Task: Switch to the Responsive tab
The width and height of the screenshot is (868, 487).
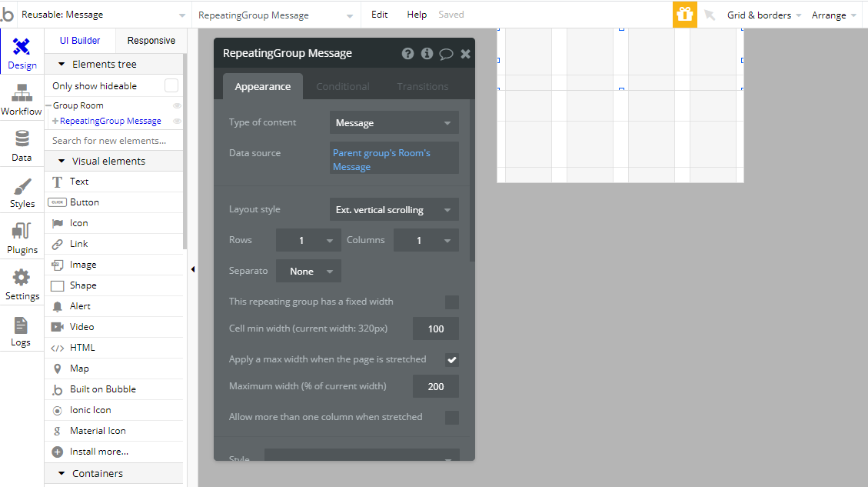Action: [x=151, y=41]
